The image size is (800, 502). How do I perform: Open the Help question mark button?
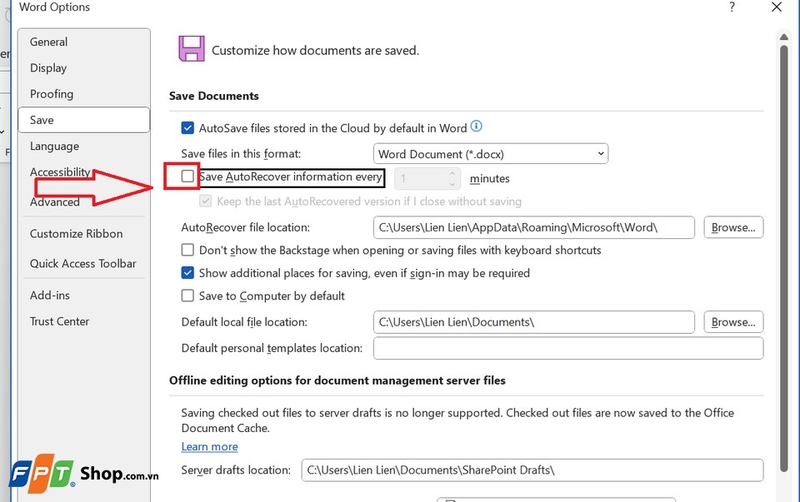(x=732, y=7)
